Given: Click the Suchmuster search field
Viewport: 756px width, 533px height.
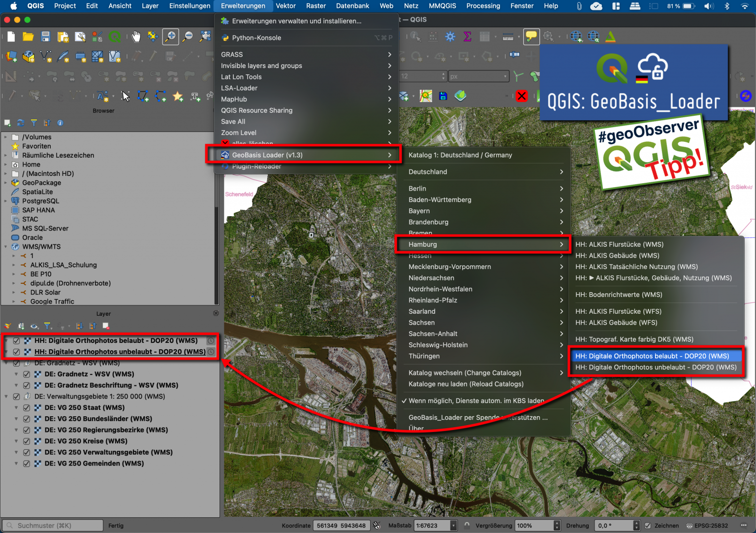Looking at the screenshot, I should [x=52, y=525].
